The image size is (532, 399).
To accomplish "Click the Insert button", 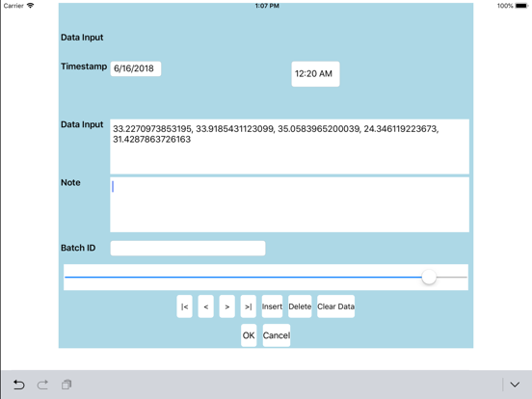I will point(272,306).
